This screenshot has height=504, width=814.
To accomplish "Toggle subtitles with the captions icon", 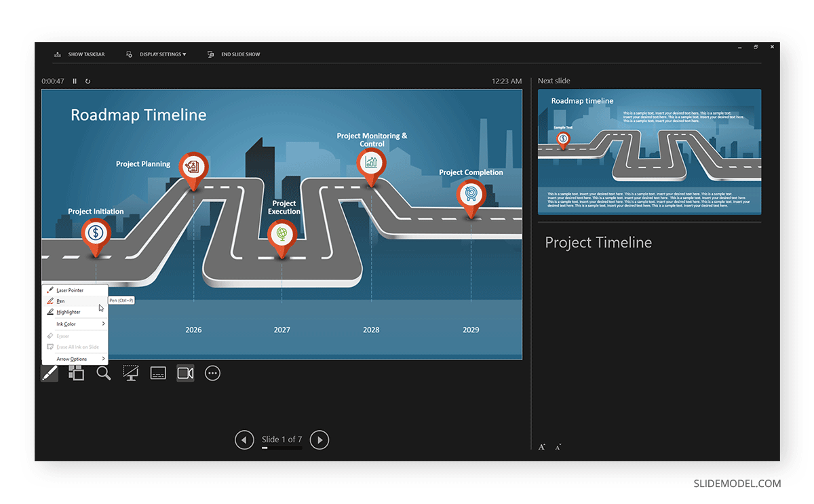I will click(x=158, y=373).
